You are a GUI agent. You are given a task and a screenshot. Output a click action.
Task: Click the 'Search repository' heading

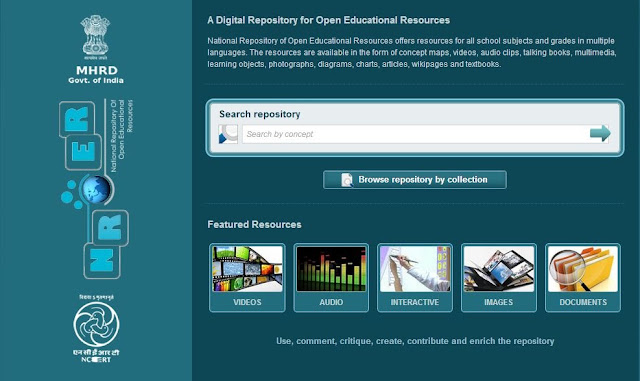pyautogui.click(x=260, y=114)
